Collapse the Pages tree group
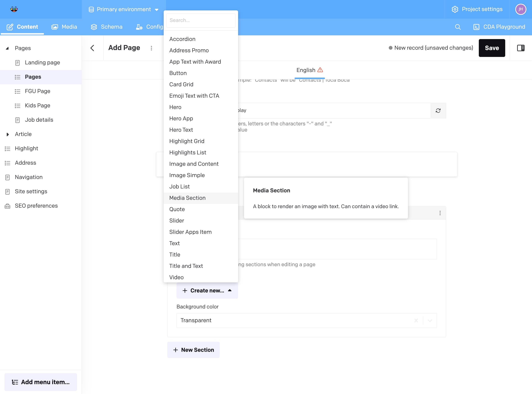This screenshot has width=532, height=394. (7, 48)
